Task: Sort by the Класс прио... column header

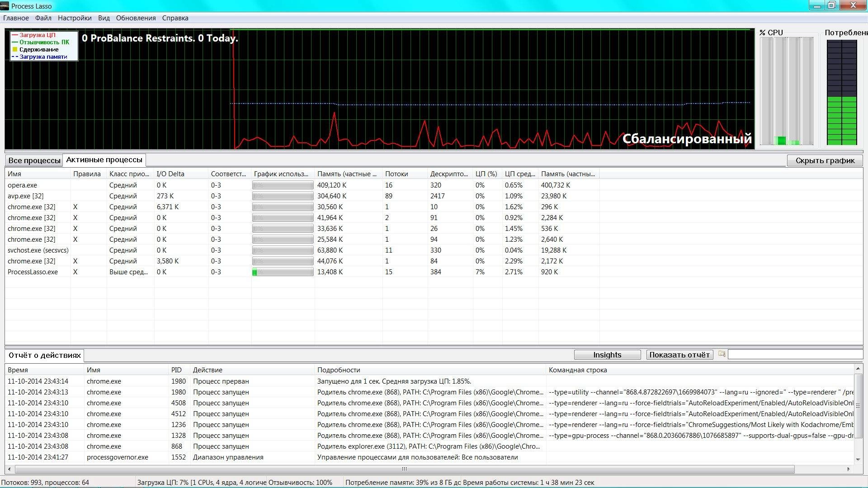Action: point(131,174)
